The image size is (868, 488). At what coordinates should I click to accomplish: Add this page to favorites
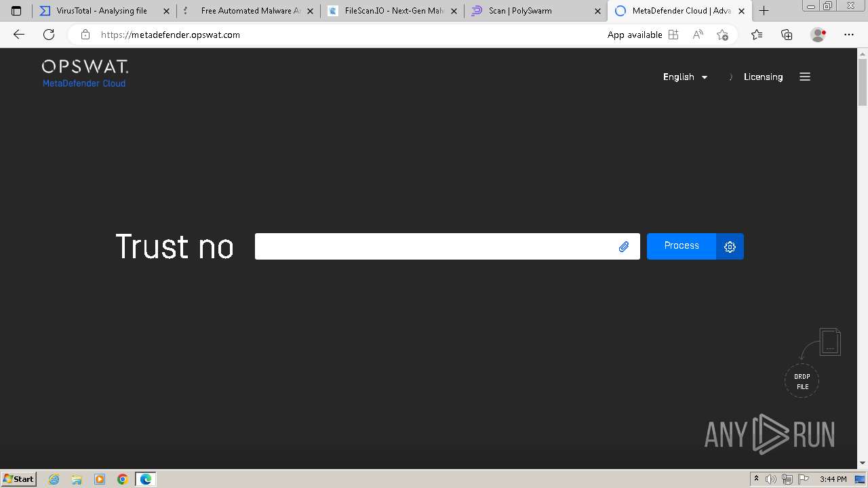coord(722,35)
